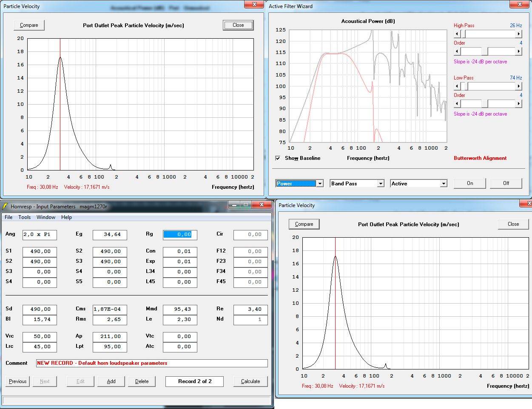The width and height of the screenshot is (532, 409).
Task: Click the High Pass slider left arrow
Action: tap(457, 34)
